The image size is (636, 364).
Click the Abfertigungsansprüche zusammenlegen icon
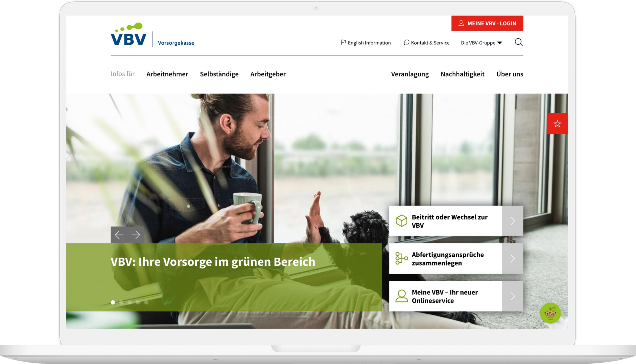[401, 259]
